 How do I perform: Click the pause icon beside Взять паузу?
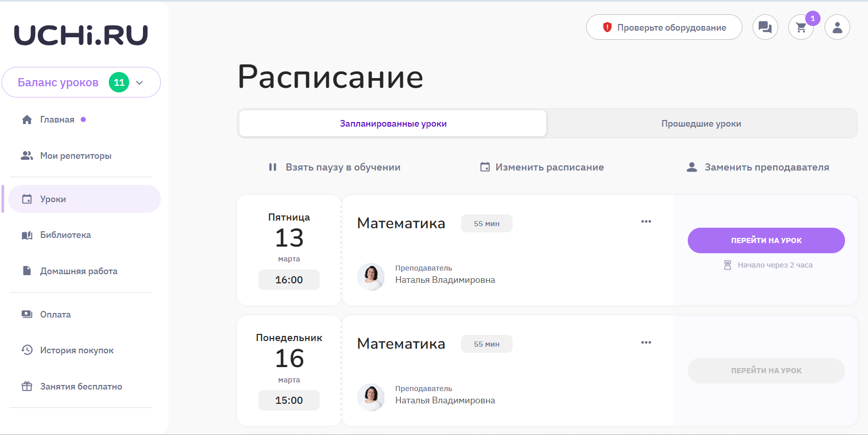273,167
